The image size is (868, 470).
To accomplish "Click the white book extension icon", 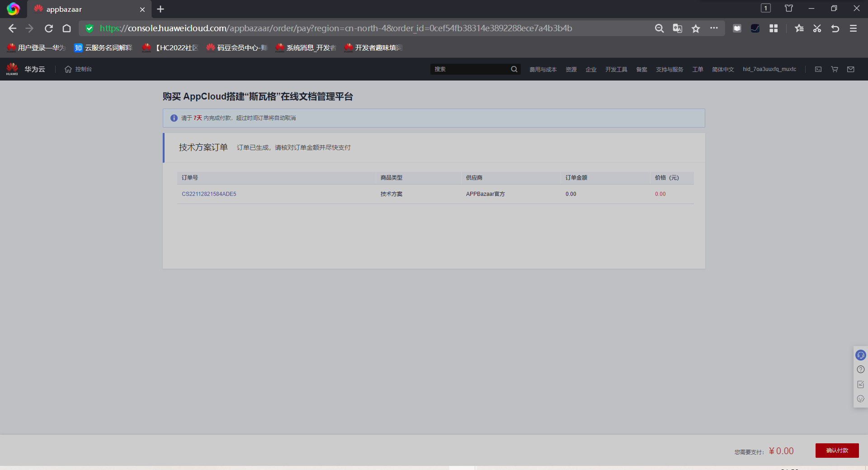I will [x=737, y=28].
